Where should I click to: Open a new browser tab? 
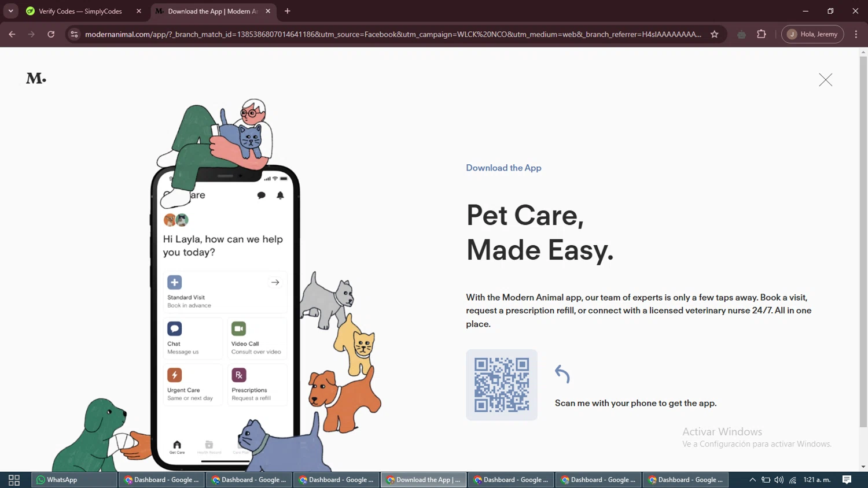point(288,11)
